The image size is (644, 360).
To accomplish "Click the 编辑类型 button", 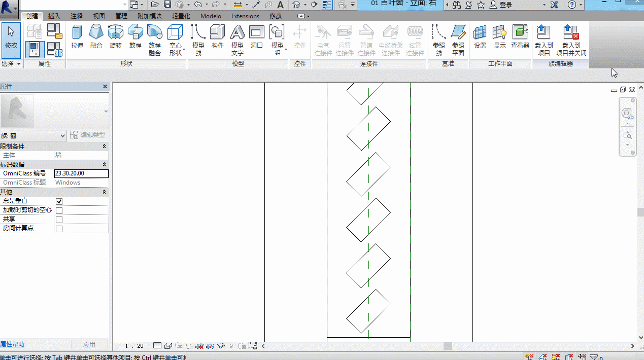I will pyautogui.click(x=88, y=135).
